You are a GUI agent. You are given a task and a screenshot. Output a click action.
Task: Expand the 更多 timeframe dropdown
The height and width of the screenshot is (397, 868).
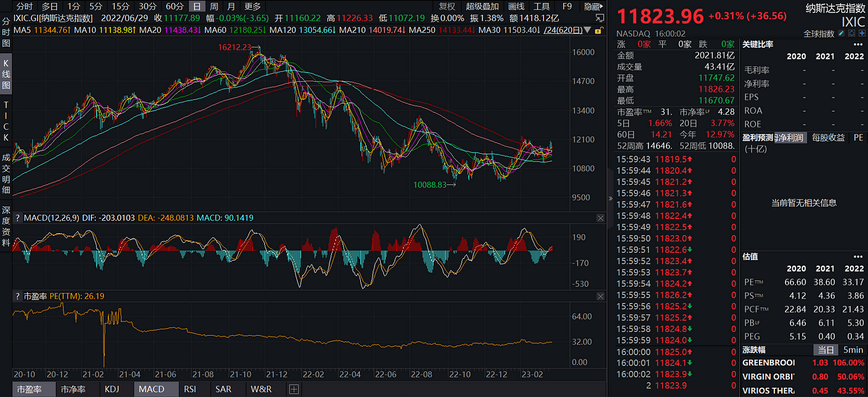[253, 6]
